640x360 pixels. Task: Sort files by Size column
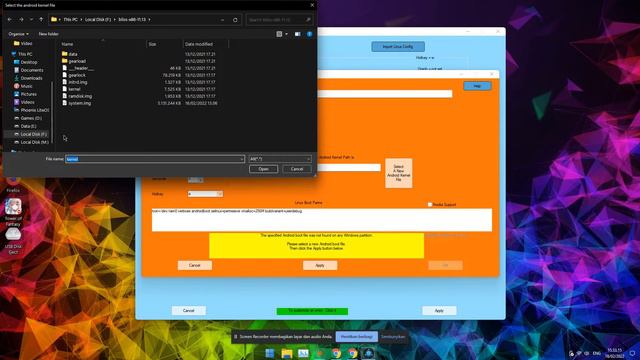click(x=152, y=44)
